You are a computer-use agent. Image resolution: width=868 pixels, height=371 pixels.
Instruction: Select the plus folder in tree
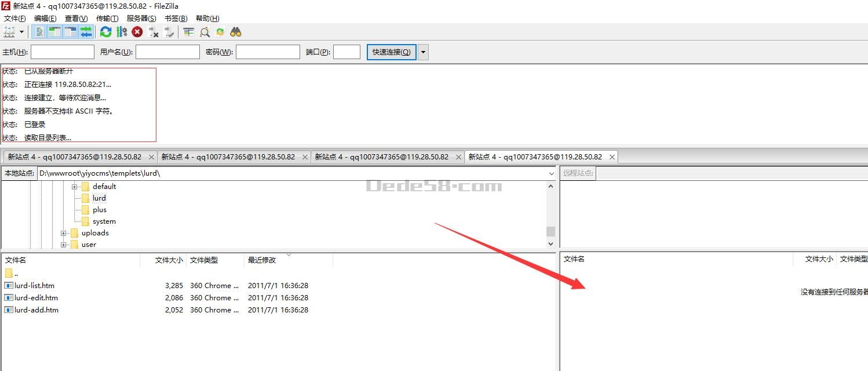coord(100,210)
